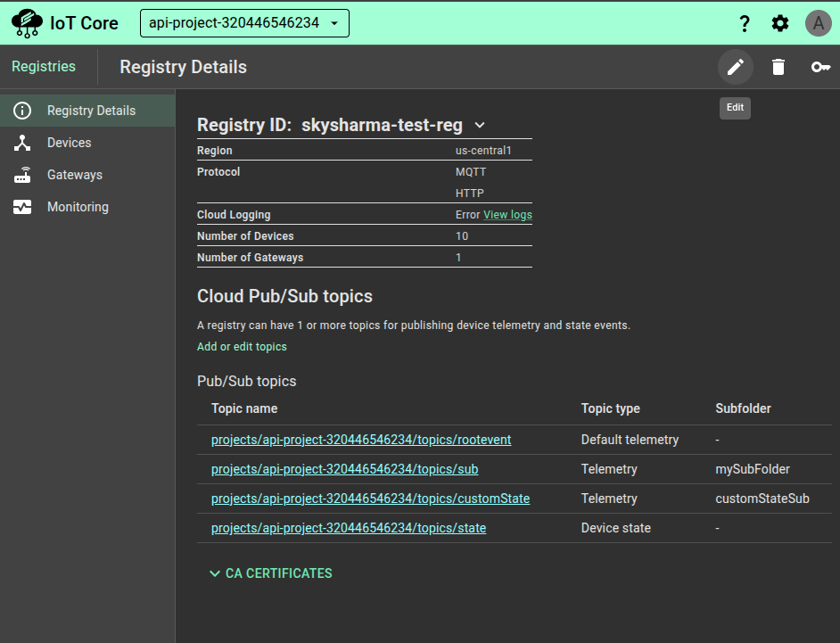This screenshot has width=840, height=643.
Task: Click the Default telemetry cell
Action: point(630,440)
